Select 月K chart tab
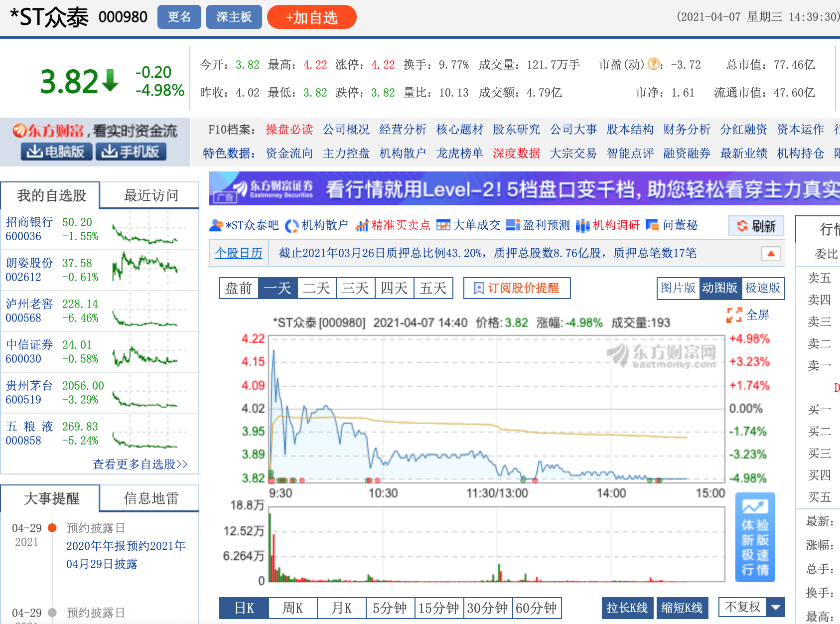Screen dimensions: 840x624 point(342,608)
